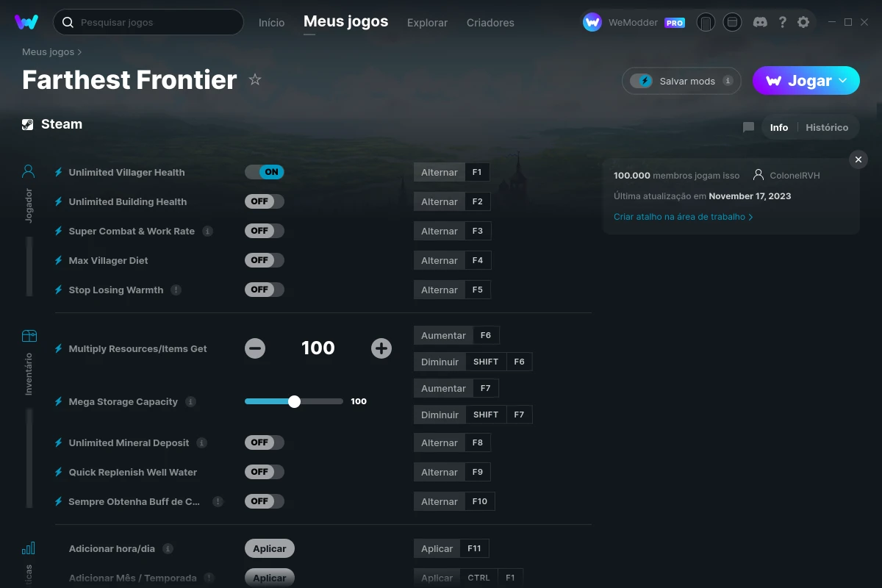Image resolution: width=882 pixels, height=588 pixels.
Task: Switch to the Explorar tab
Action: coord(427,23)
